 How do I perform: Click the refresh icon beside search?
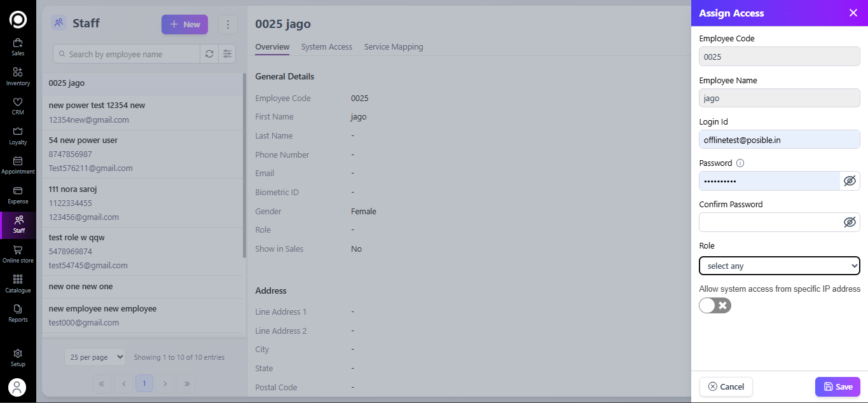click(209, 54)
